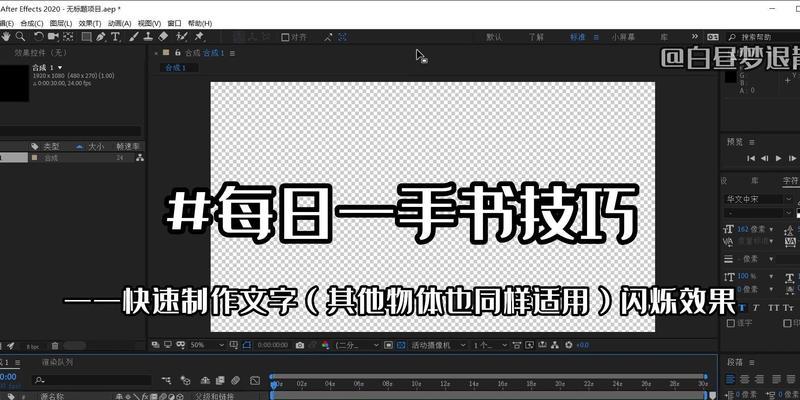Play the preview
The image size is (800, 400).
(x=778, y=158)
